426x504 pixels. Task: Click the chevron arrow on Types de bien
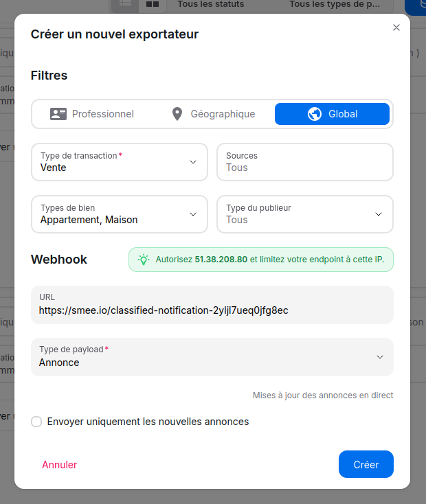click(x=193, y=214)
